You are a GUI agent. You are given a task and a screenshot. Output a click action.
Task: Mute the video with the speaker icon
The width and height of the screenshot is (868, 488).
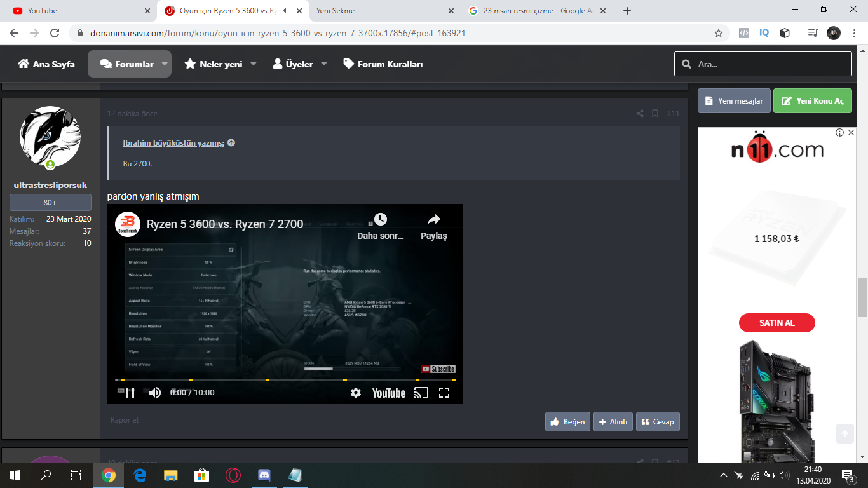[154, 393]
